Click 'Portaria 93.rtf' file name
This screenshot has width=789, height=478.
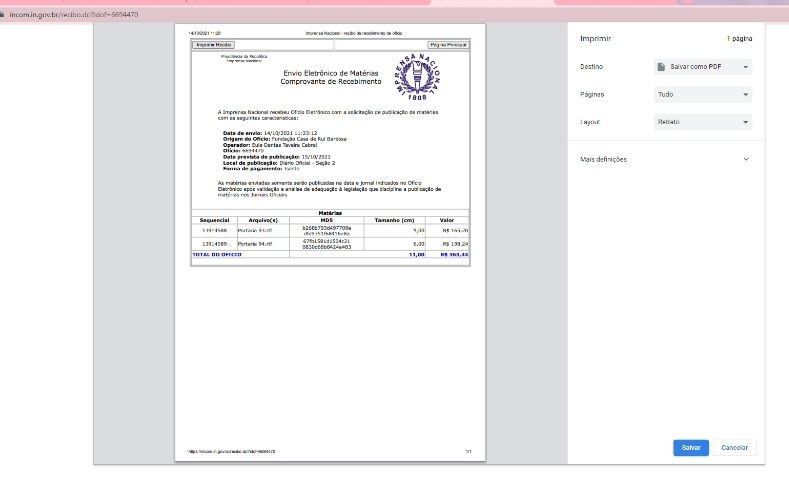255,230
